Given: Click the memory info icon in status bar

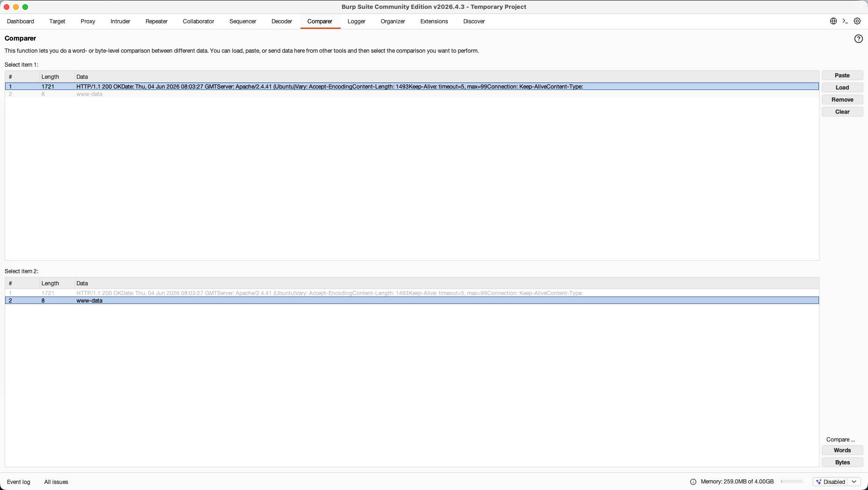Looking at the screenshot, I should [x=693, y=482].
